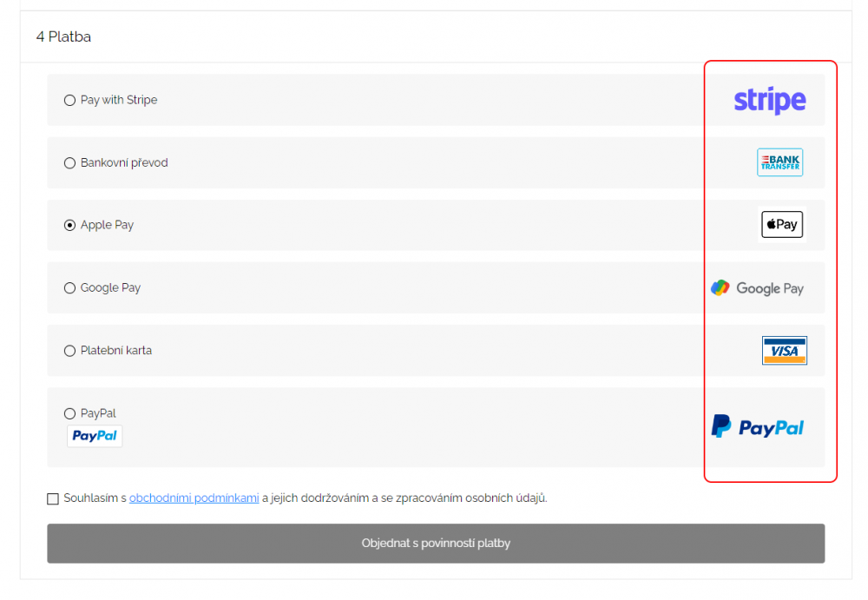The width and height of the screenshot is (868, 600).
Task: Click the Google Pay label text
Action: (x=110, y=288)
